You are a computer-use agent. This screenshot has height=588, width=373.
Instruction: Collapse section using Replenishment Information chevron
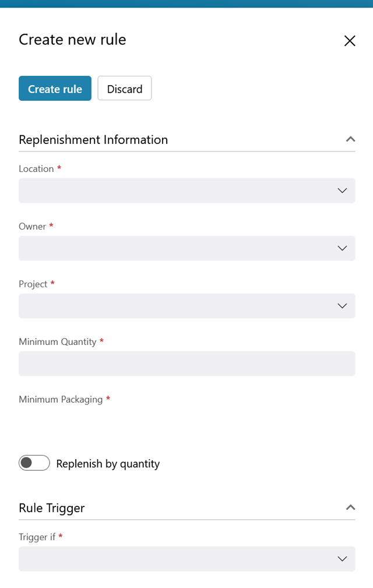click(350, 139)
